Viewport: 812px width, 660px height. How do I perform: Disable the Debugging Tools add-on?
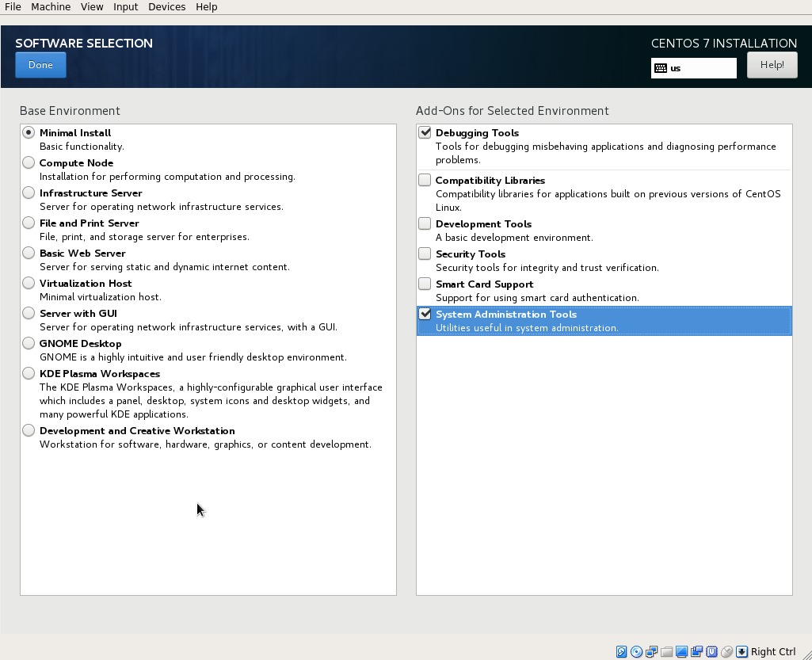coord(425,132)
